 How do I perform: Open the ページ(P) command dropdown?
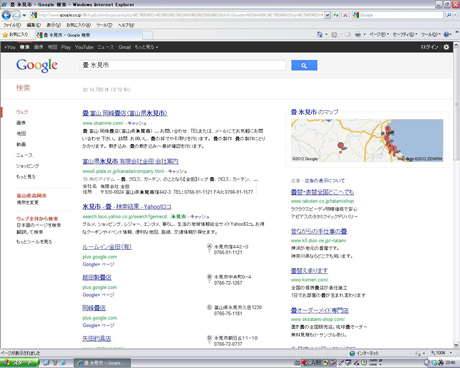click(x=379, y=34)
